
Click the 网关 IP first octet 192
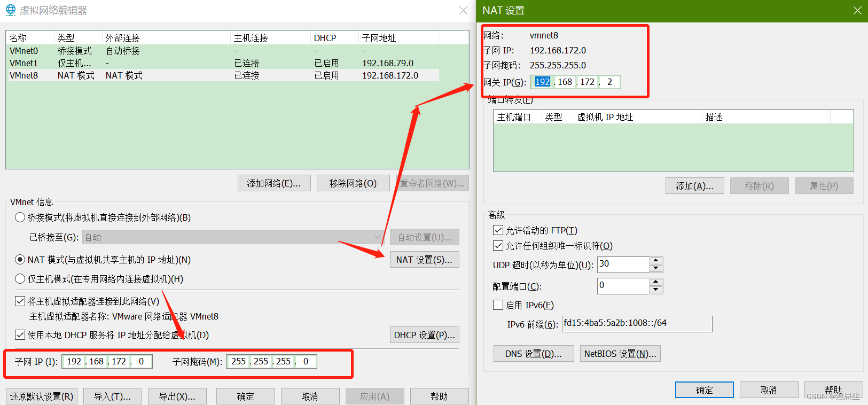click(x=542, y=82)
